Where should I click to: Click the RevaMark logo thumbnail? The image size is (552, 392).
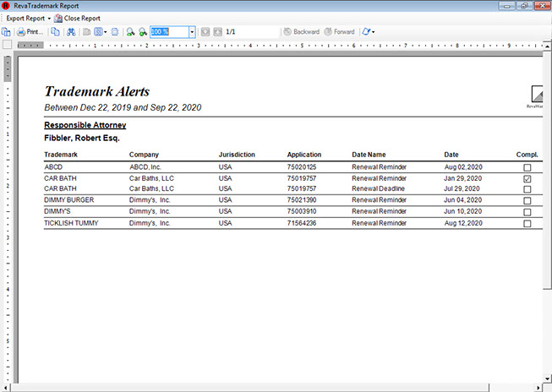click(x=536, y=96)
